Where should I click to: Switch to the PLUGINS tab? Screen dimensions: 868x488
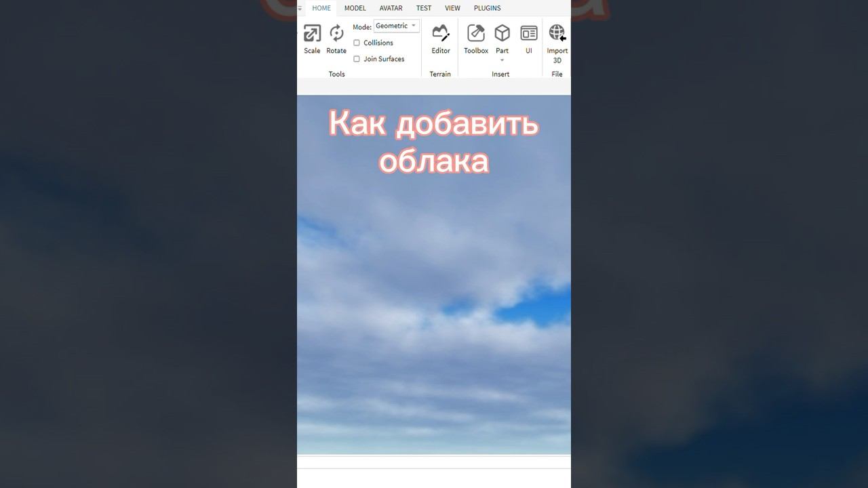coord(487,8)
